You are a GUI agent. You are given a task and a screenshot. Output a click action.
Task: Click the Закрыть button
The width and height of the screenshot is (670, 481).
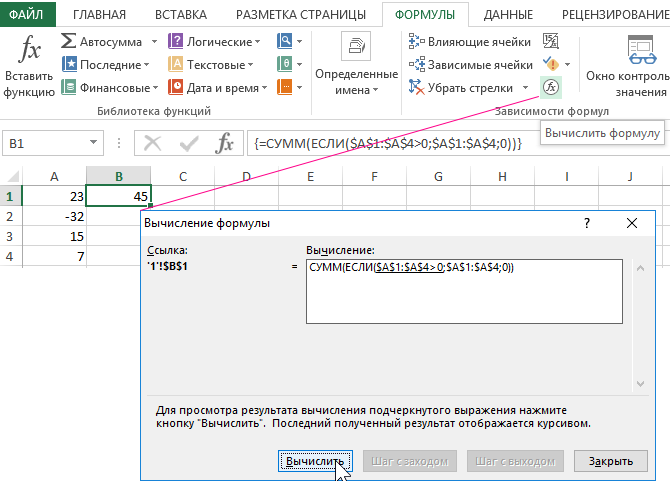(611, 461)
